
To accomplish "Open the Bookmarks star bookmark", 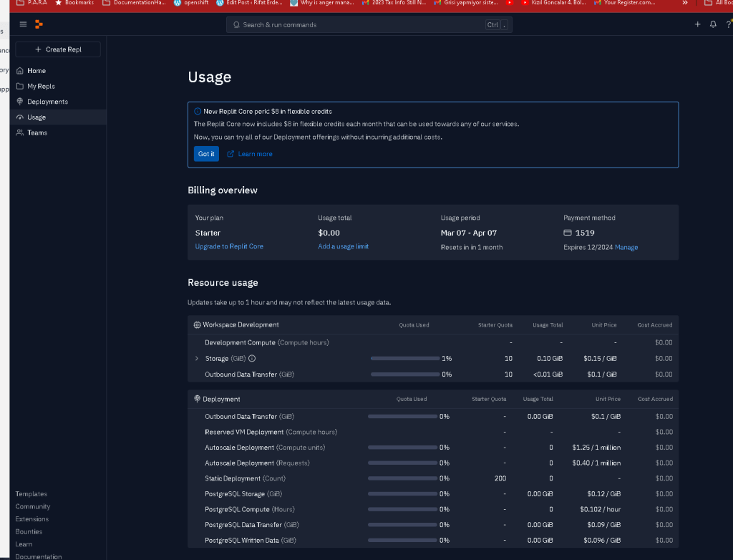I will tap(74, 3).
